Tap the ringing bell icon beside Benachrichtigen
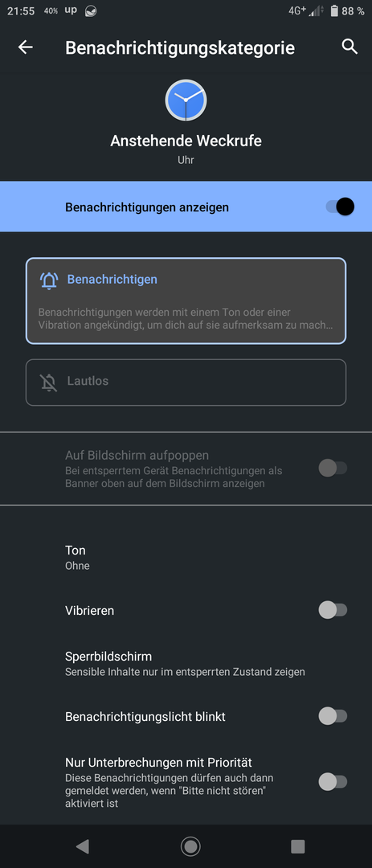 pos(49,280)
